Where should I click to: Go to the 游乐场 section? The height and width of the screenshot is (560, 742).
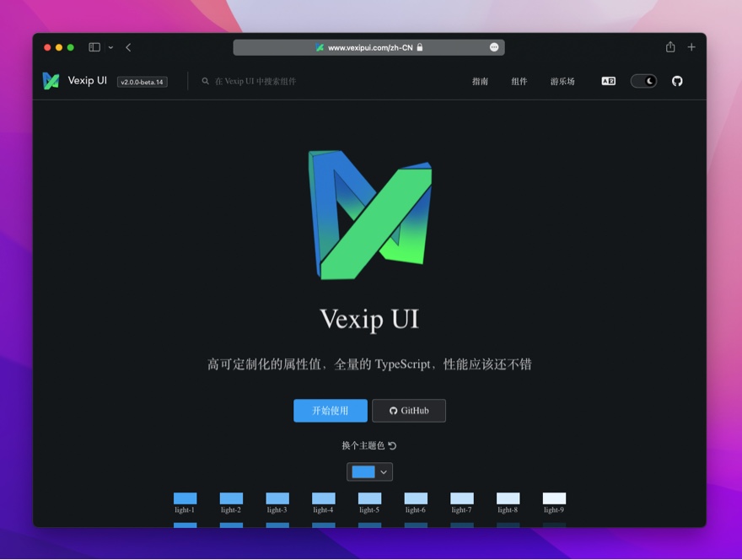click(x=562, y=81)
